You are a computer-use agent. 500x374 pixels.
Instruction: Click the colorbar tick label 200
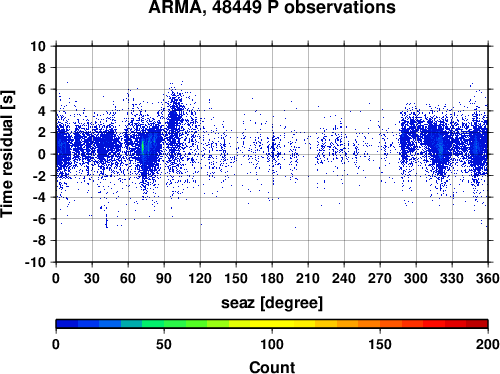(x=488, y=344)
